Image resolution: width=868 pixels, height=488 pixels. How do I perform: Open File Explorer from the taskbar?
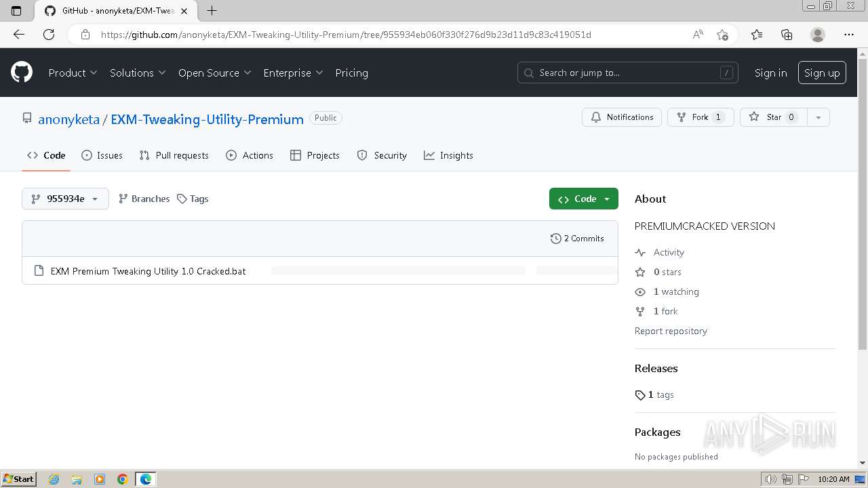coord(77,479)
